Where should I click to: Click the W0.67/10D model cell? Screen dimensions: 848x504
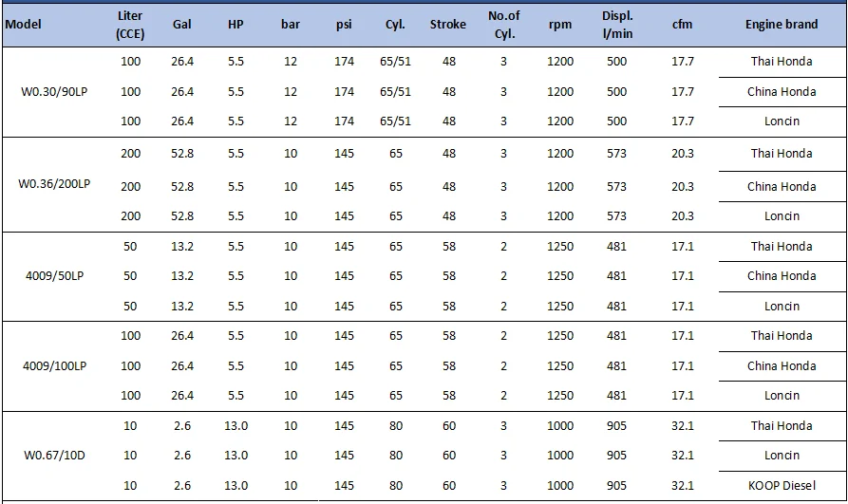coord(54,456)
